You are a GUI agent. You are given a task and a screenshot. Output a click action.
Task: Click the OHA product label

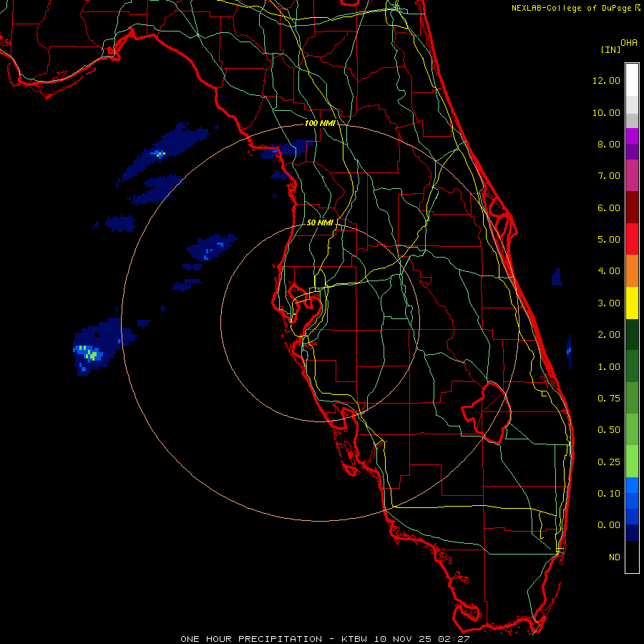629,43
